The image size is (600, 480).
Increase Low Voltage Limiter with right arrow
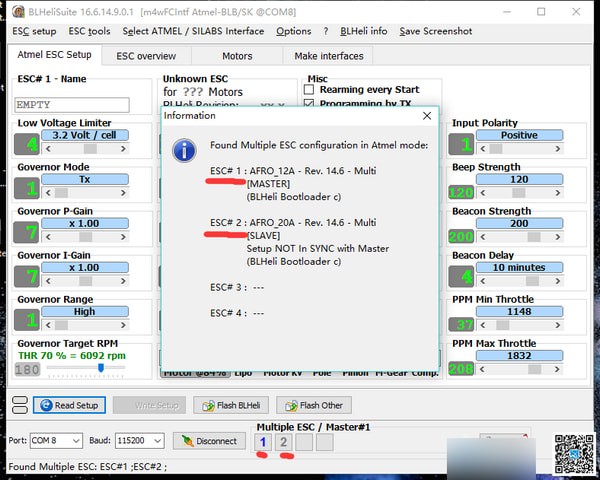[123, 149]
